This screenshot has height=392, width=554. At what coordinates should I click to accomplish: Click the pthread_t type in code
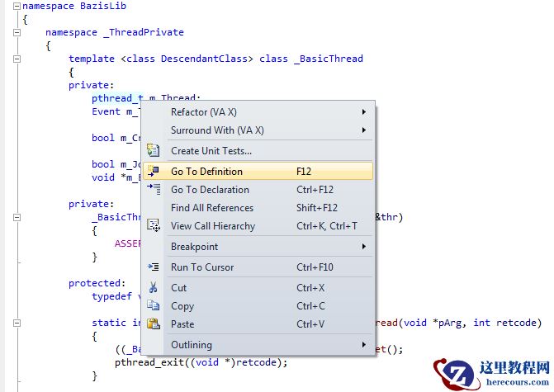[117, 98]
